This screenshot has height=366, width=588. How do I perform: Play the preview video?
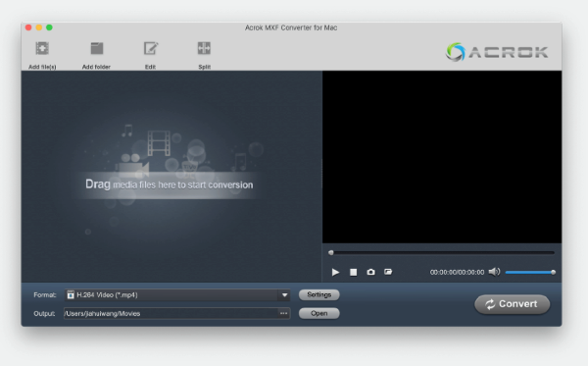pyautogui.click(x=335, y=272)
